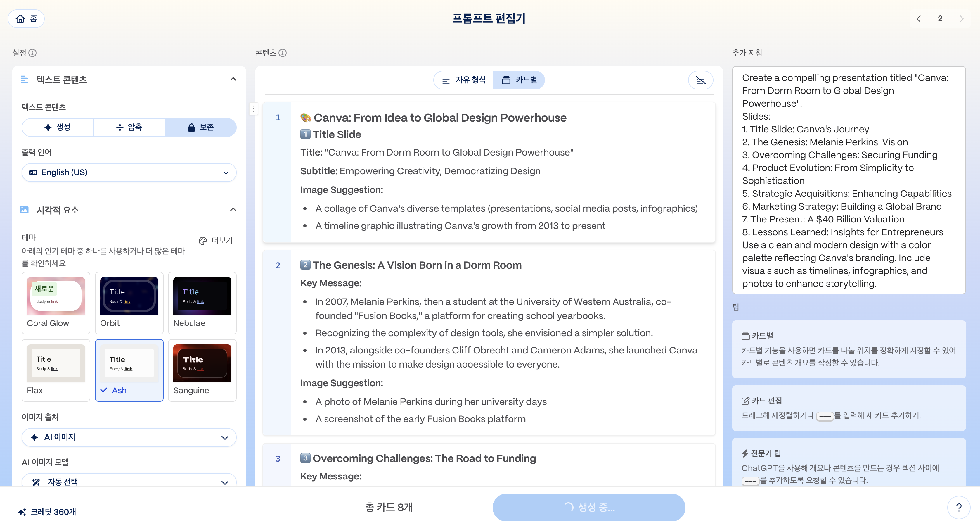Click the home icon button
This screenshot has height=521, width=980.
point(26,19)
